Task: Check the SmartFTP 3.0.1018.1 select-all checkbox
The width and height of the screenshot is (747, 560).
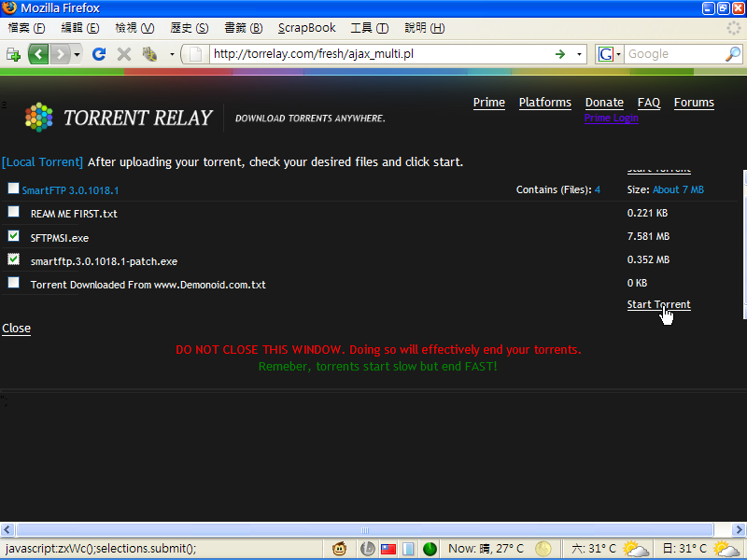Action: coord(13,189)
